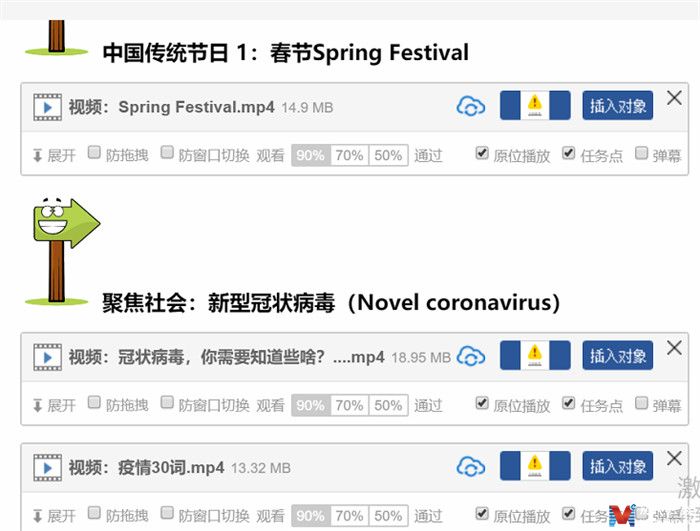Click warning icon on Spring Festival video
Screen dimensions: 700x531
pyautogui.click(x=534, y=105)
